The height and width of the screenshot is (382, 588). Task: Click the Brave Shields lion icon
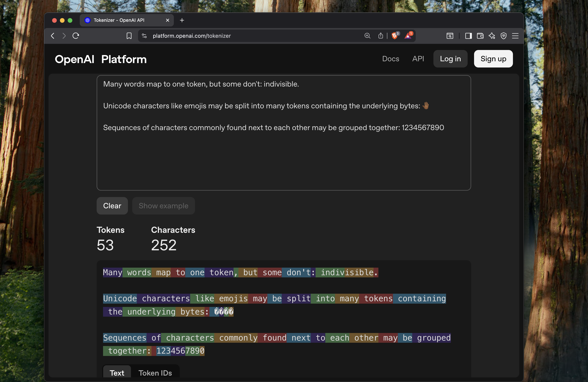(395, 36)
